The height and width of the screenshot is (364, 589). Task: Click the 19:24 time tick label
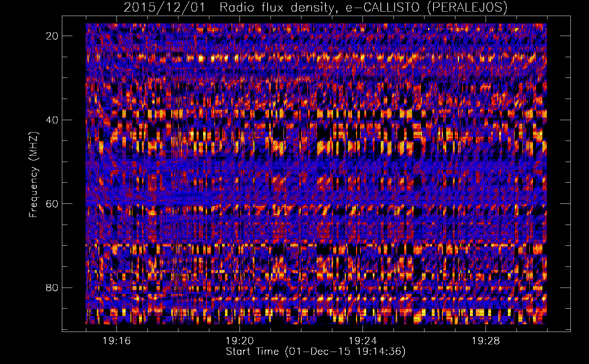click(363, 341)
